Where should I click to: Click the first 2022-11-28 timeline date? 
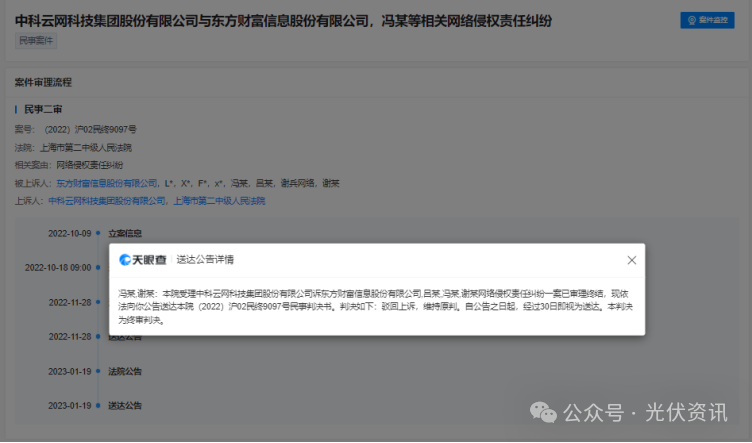pos(70,303)
